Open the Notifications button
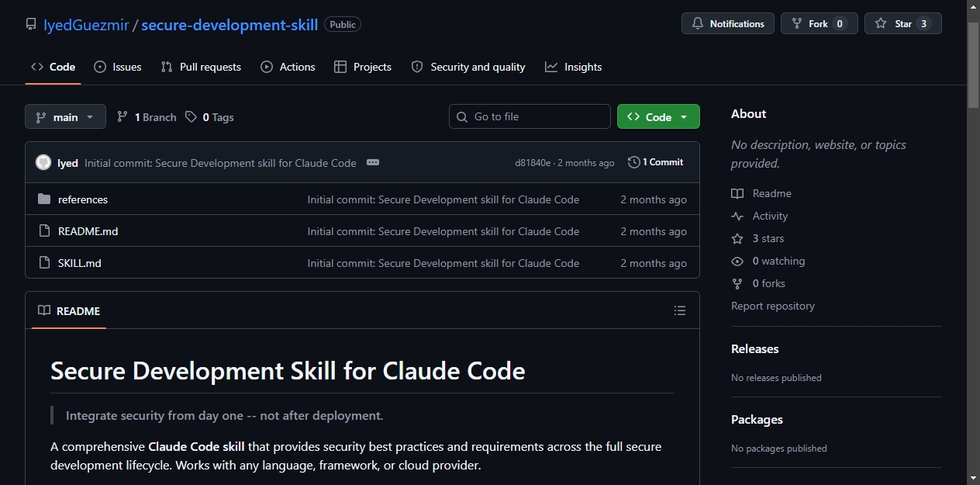Image resolution: width=980 pixels, height=485 pixels. [728, 24]
